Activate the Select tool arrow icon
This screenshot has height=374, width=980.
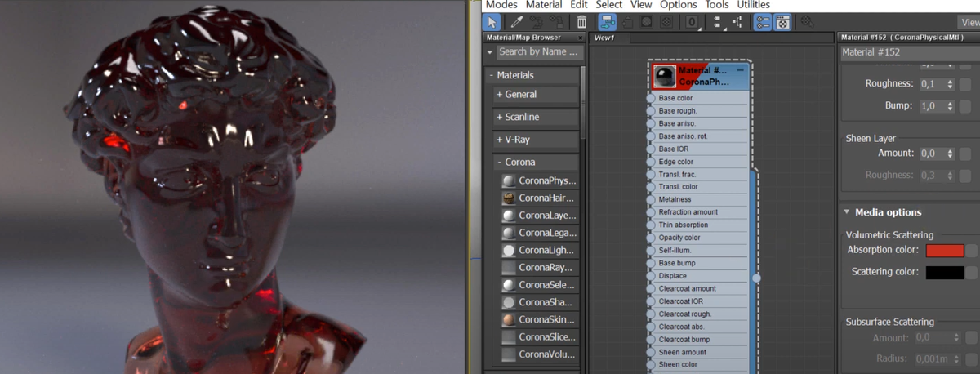[492, 22]
